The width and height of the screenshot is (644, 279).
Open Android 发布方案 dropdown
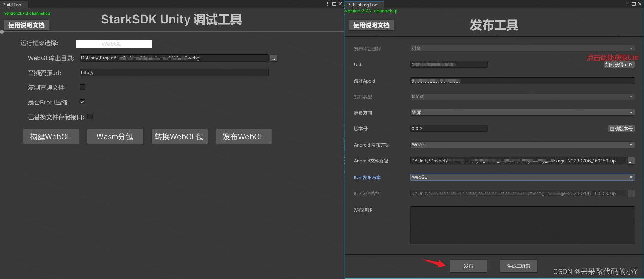click(522, 145)
